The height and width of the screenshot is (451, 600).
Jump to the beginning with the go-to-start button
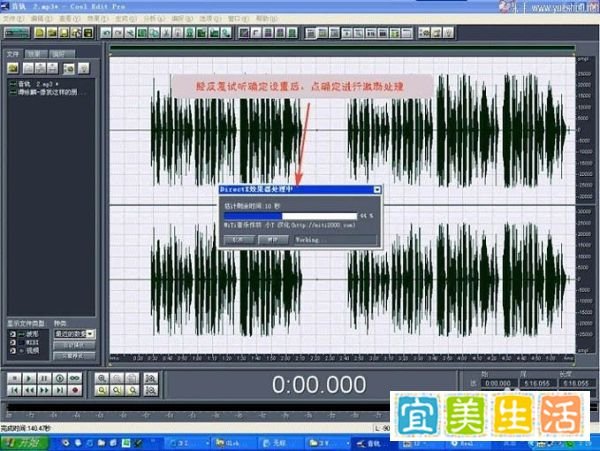click(x=14, y=390)
